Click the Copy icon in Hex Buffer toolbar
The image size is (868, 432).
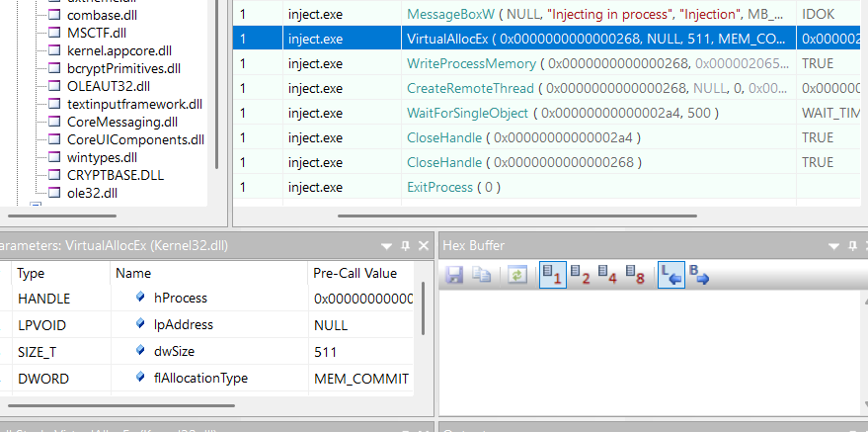(x=482, y=277)
